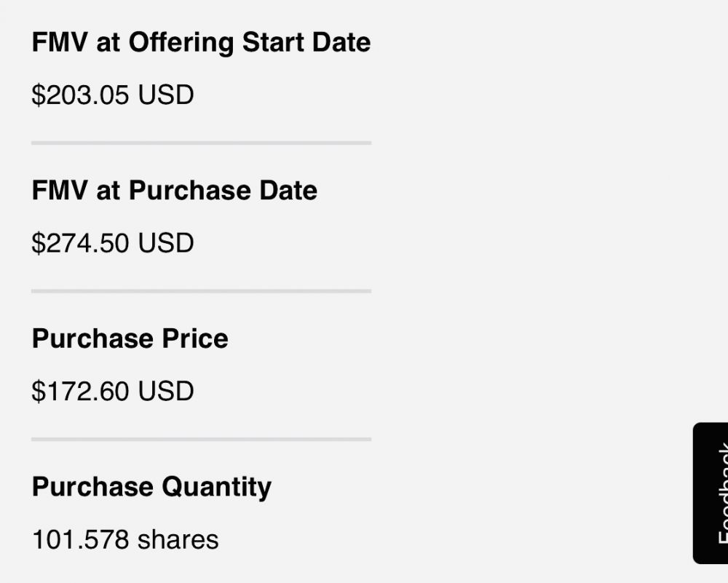Click the Purchase Price heading

(130, 338)
